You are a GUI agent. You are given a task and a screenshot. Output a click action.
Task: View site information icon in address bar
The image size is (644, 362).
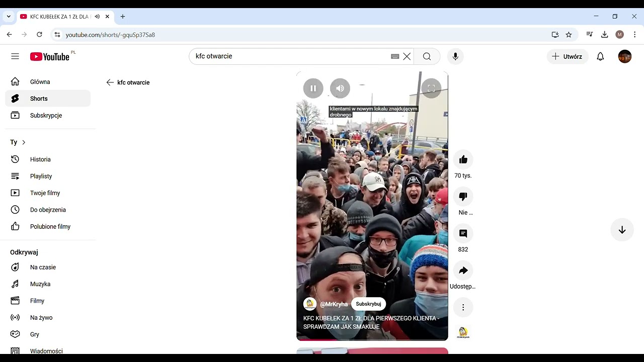pos(57,35)
